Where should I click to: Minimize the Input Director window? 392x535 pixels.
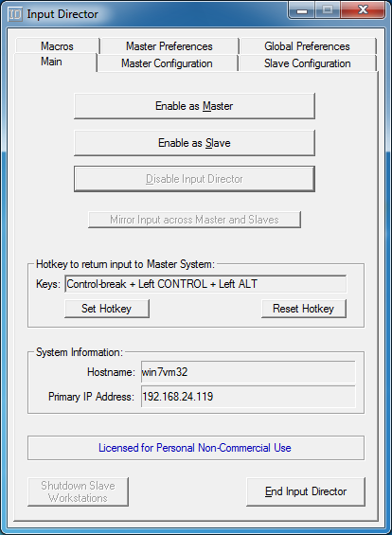coord(302,10)
